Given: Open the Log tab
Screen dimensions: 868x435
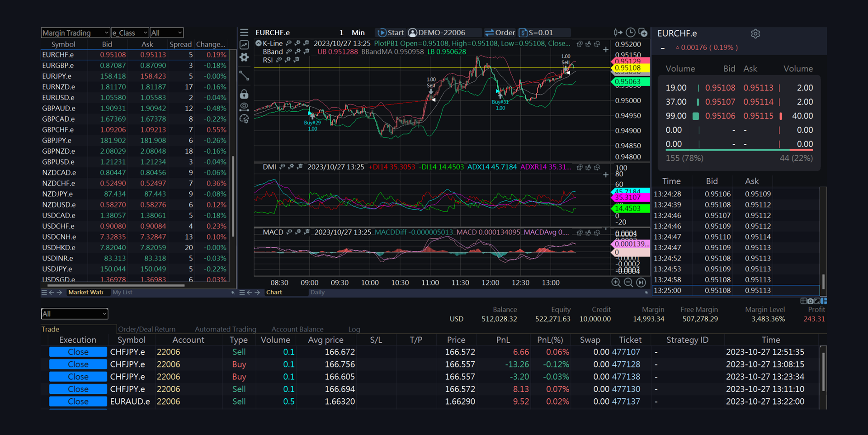Looking at the screenshot, I should click(354, 329).
